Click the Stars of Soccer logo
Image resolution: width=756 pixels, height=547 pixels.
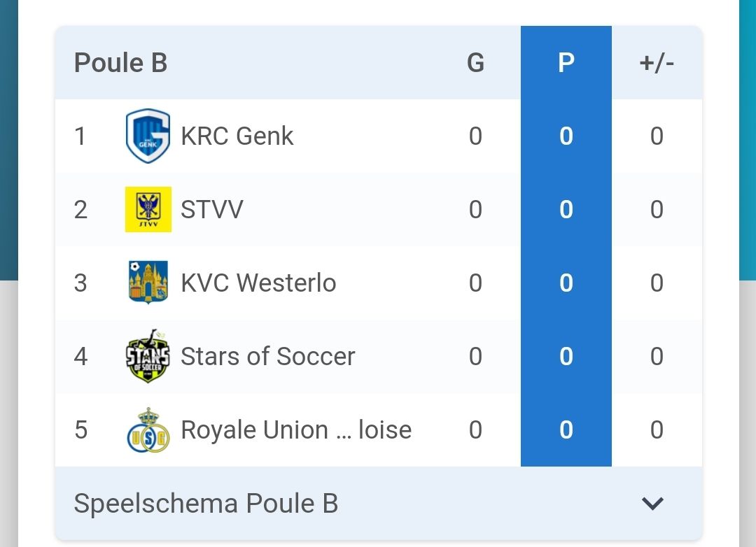point(148,356)
